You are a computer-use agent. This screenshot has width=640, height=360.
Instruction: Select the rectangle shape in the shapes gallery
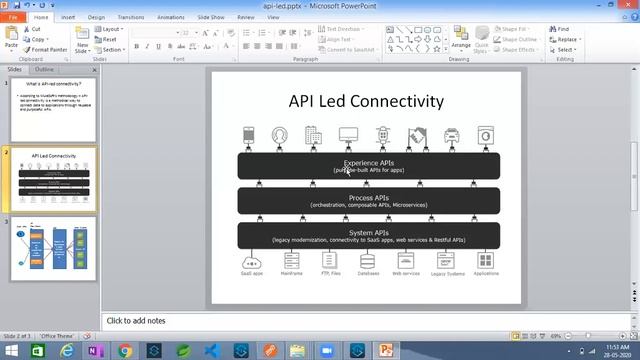tap(418, 30)
